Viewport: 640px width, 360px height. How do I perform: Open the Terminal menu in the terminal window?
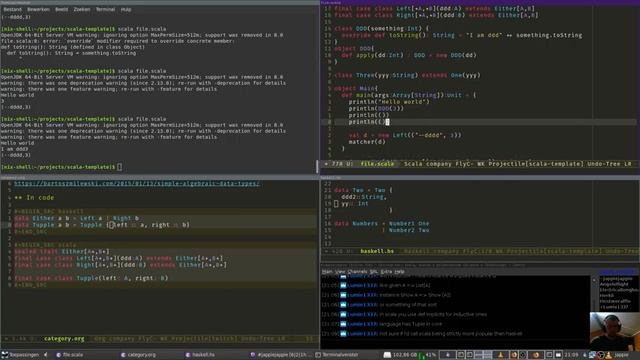pos(105,9)
